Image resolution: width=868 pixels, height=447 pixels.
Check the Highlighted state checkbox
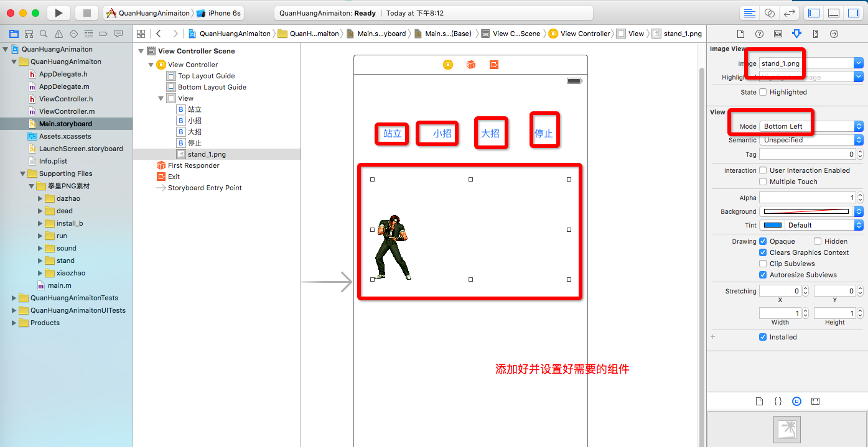(x=763, y=92)
